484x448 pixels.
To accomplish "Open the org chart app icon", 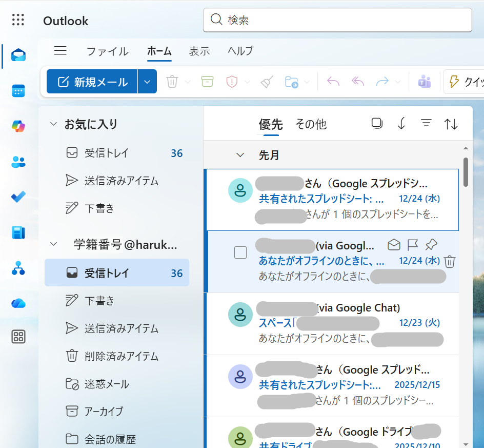I will coord(18,268).
